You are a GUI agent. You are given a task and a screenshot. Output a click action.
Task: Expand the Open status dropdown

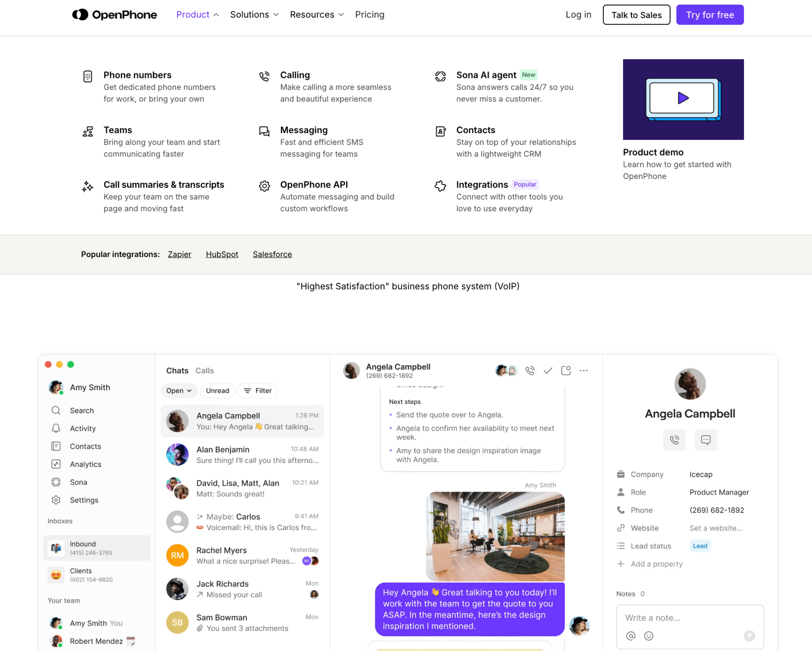click(x=178, y=390)
